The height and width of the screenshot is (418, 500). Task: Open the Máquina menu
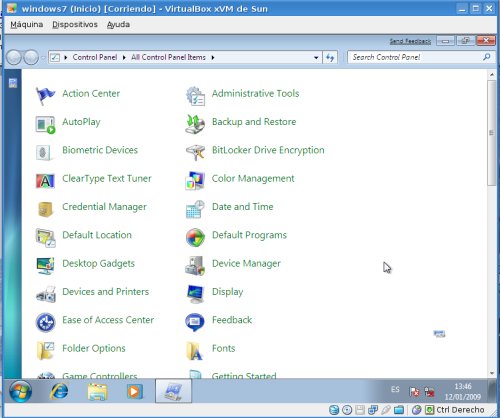[27, 25]
